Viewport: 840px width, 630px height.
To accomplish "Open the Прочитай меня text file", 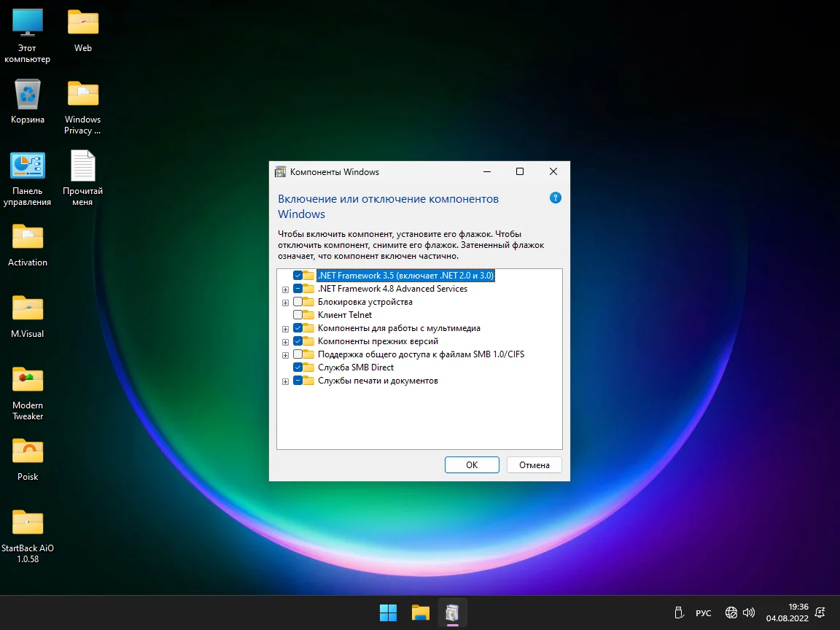I will pos(82,166).
